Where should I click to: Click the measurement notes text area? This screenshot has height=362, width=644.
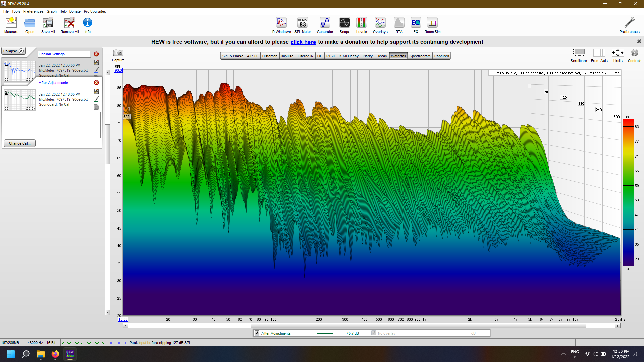tap(52, 125)
